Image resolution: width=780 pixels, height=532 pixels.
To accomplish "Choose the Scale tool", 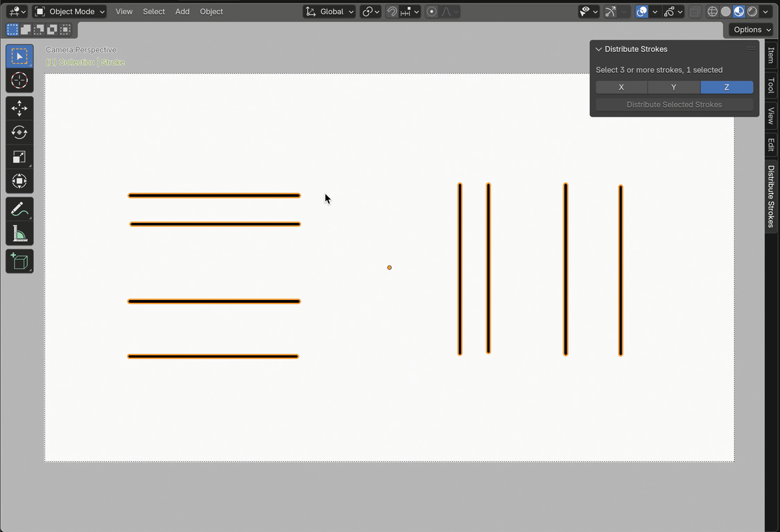I will coord(19,157).
